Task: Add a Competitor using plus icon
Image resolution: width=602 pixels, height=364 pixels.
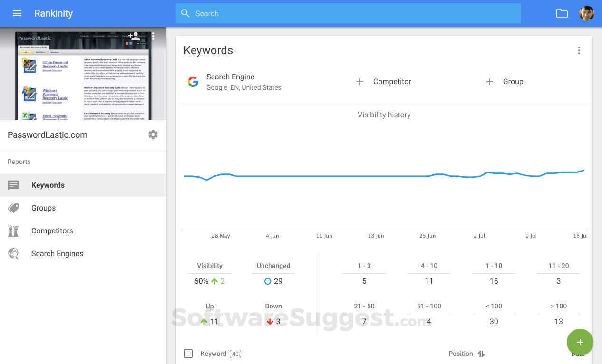Action: tap(360, 82)
